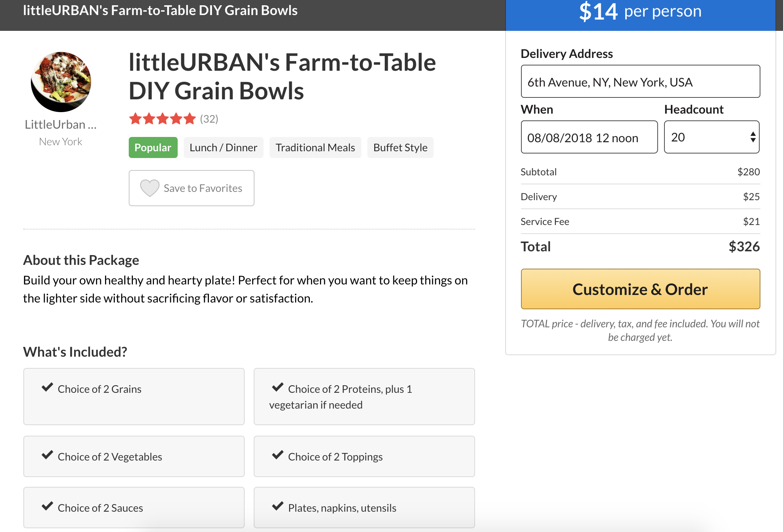Image resolution: width=783 pixels, height=532 pixels.
Task: Click the checkmark beside Choice of 2 Grains
Action: point(47,387)
